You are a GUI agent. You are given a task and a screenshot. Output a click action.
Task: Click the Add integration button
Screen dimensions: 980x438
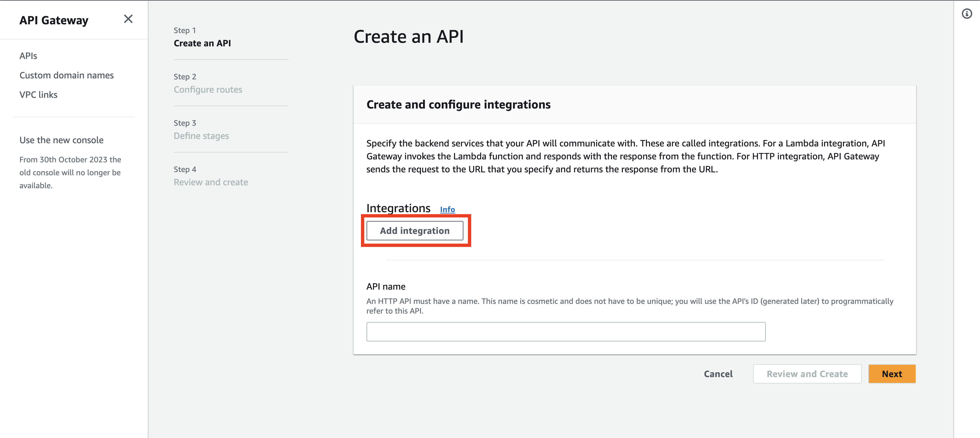[x=414, y=231]
